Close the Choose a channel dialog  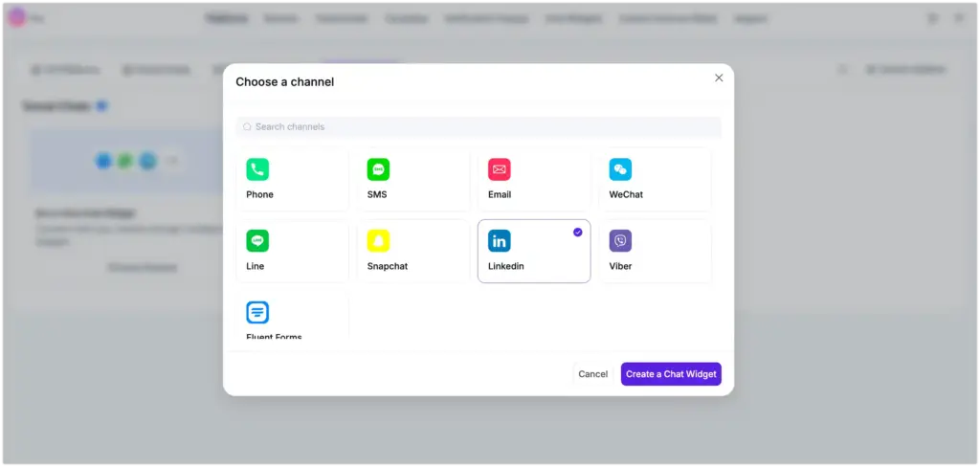click(x=719, y=78)
